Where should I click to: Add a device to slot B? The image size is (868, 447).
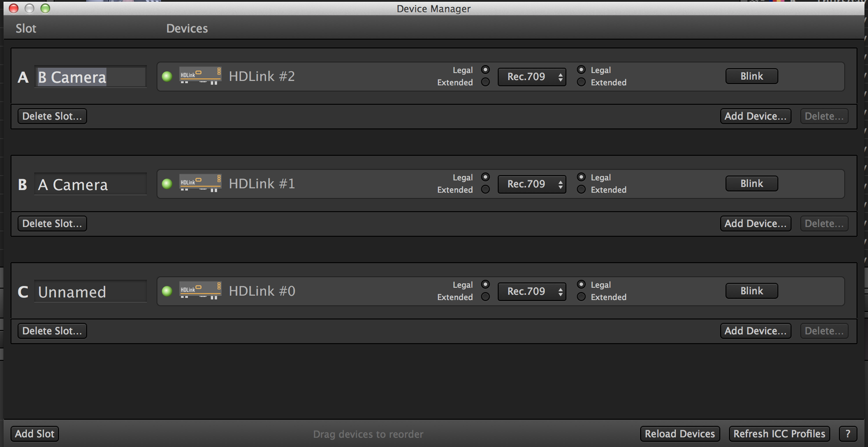pyautogui.click(x=755, y=223)
